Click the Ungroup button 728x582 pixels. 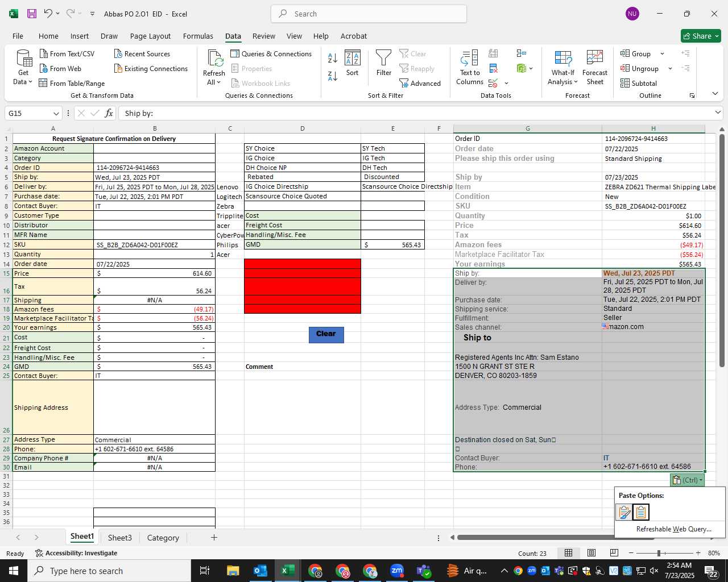(639, 69)
